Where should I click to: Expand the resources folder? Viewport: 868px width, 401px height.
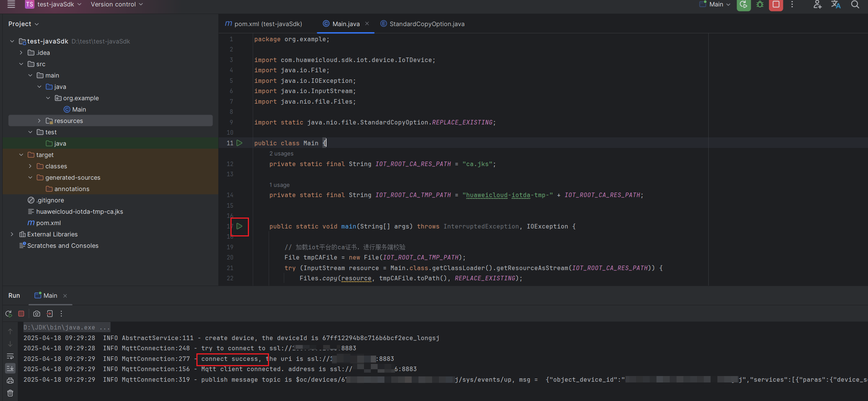coord(39,121)
